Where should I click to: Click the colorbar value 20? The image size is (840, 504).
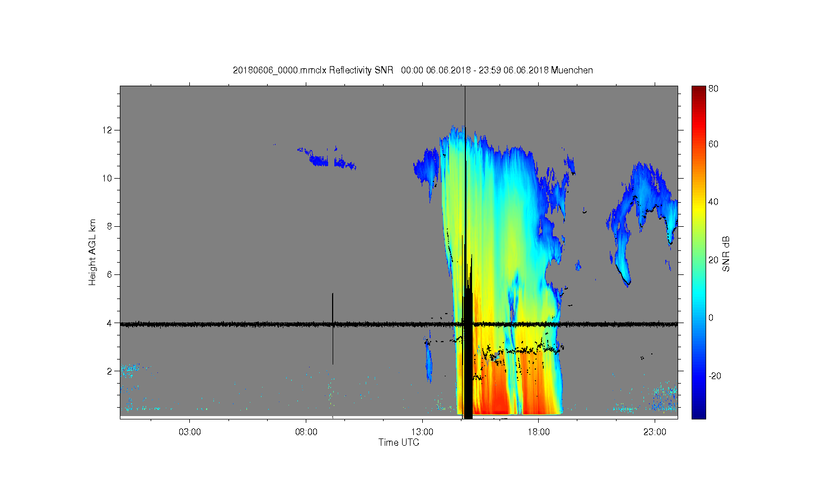[713, 260]
